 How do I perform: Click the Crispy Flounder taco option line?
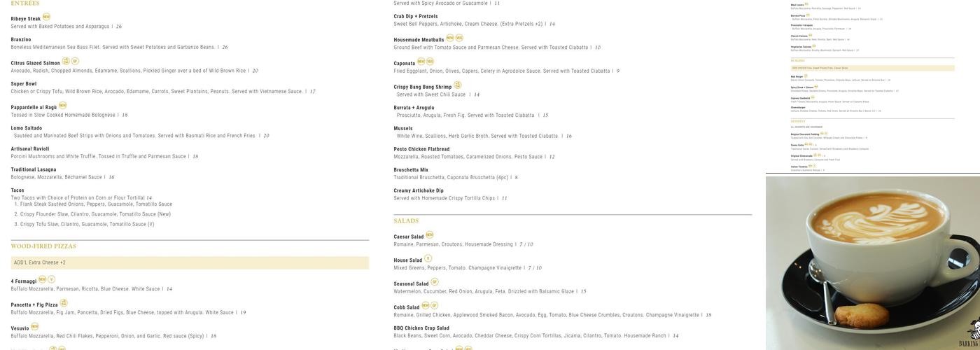tap(92, 214)
